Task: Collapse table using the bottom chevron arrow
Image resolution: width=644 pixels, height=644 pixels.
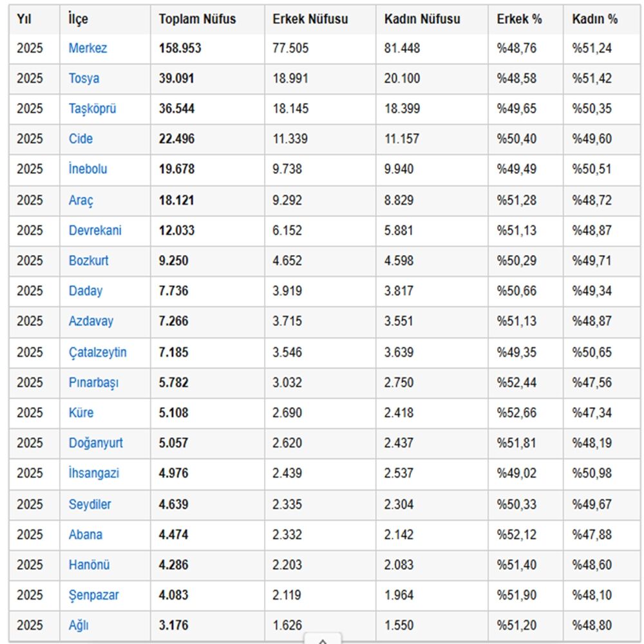Action: click(323, 639)
